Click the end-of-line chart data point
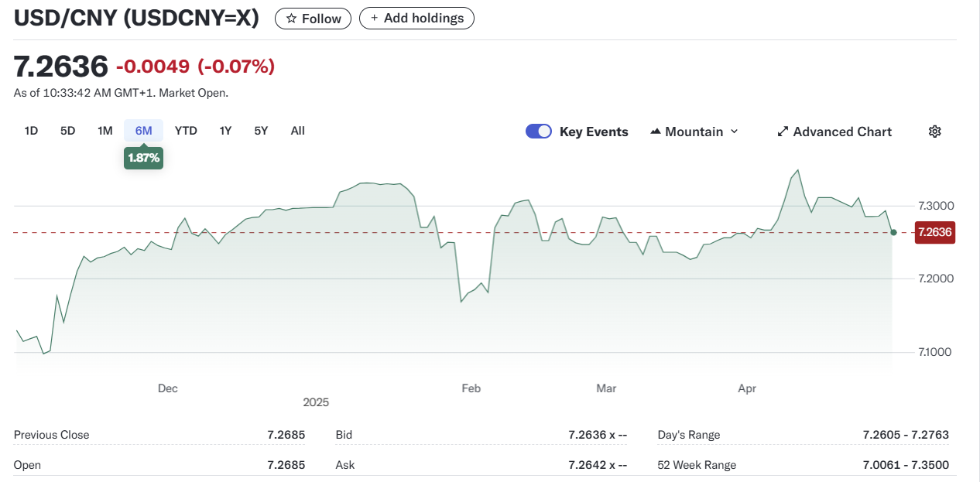The width and height of the screenshot is (980, 482). point(894,232)
